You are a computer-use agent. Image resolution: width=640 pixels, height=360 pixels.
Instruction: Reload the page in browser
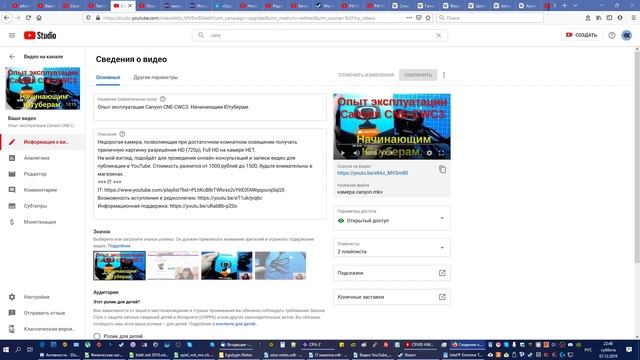28,18
